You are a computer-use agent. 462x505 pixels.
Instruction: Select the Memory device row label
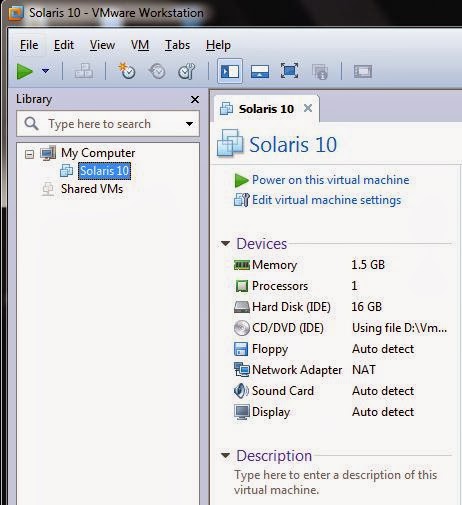tap(274, 265)
